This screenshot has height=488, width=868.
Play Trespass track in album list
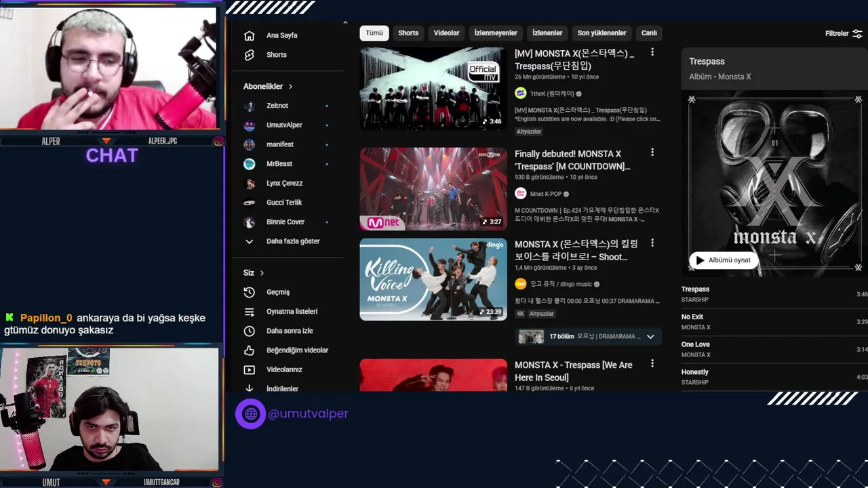pos(774,294)
